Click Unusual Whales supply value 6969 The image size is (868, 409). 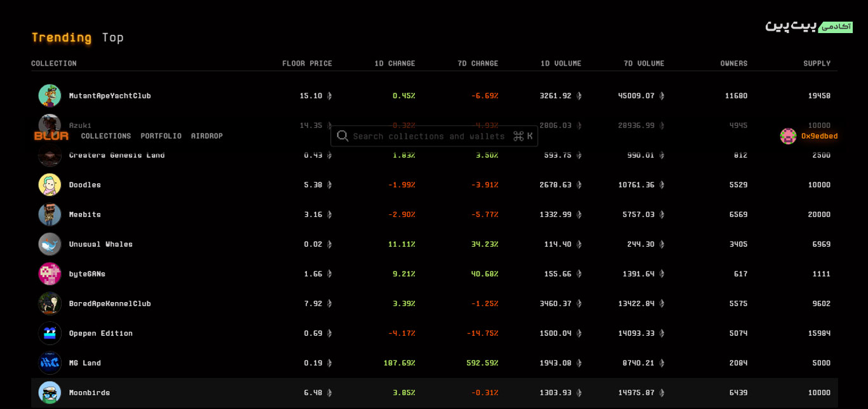pyautogui.click(x=822, y=244)
